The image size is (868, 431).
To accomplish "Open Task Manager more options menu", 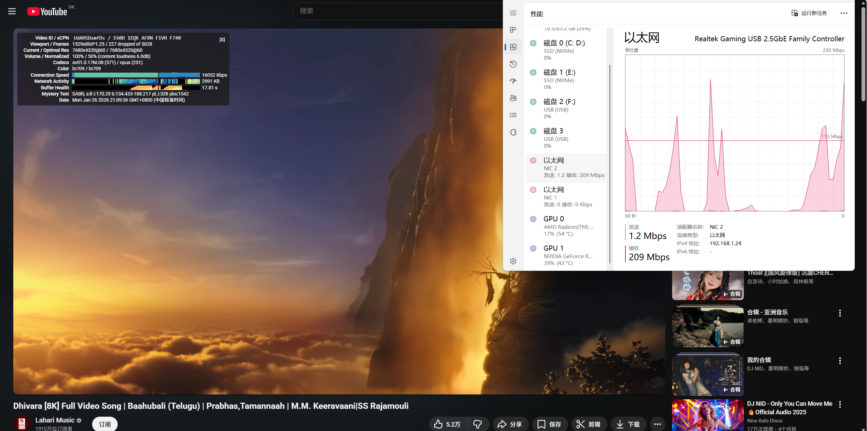I will 843,13.
